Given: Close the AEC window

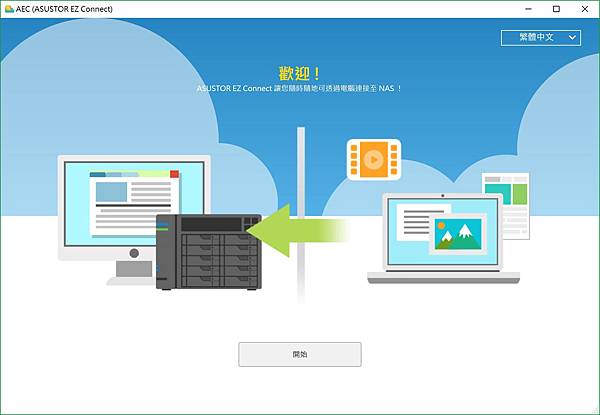Looking at the screenshot, I should pyautogui.click(x=585, y=9).
